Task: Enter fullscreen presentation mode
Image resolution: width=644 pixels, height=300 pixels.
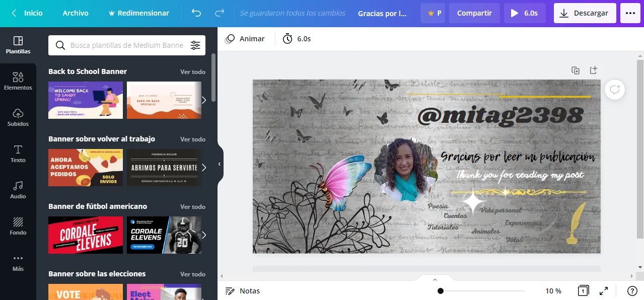Action: coord(603,291)
